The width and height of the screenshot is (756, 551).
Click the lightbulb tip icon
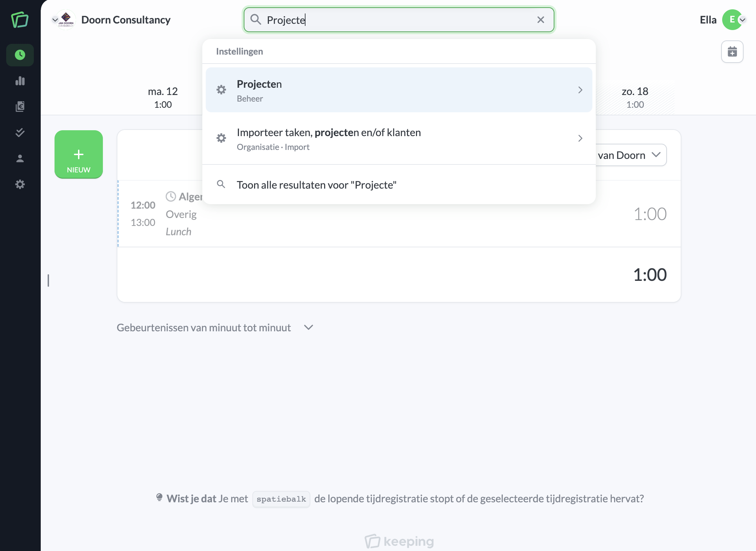(159, 497)
